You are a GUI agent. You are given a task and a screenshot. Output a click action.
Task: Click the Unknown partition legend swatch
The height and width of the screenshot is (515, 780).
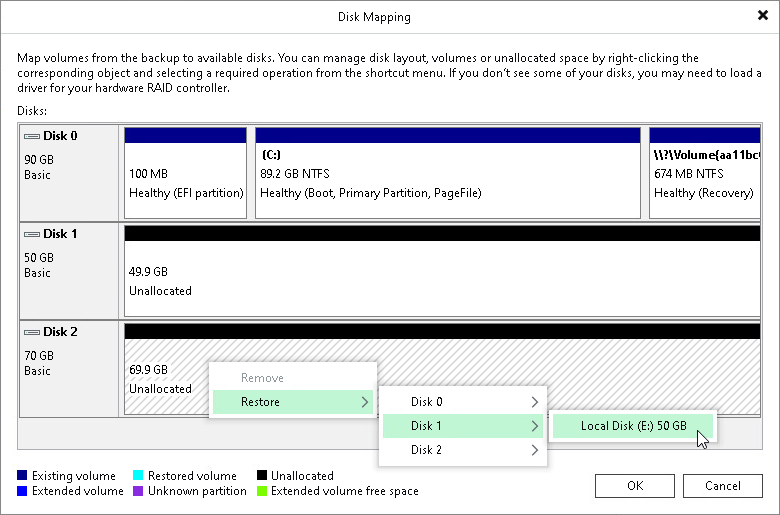click(138, 491)
